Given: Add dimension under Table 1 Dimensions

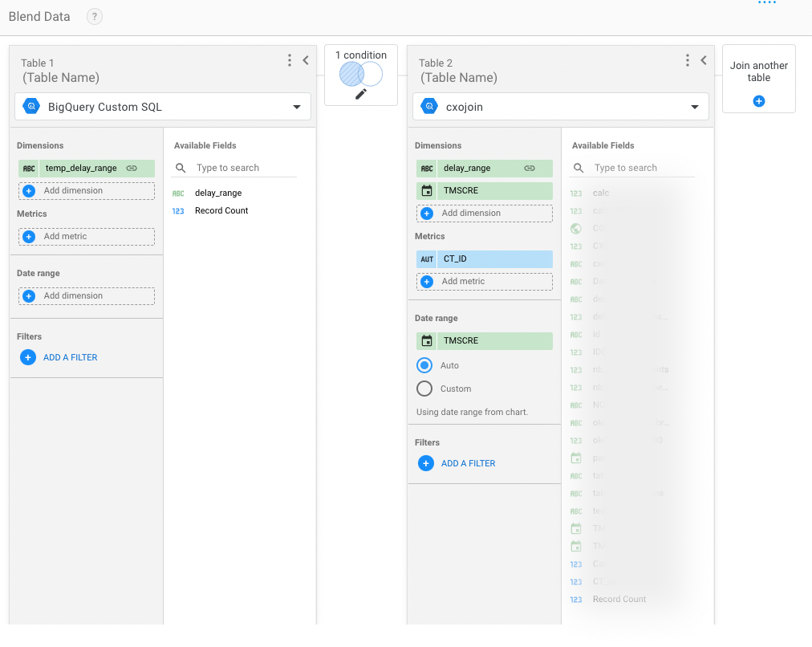Looking at the screenshot, I should (87, 190).
